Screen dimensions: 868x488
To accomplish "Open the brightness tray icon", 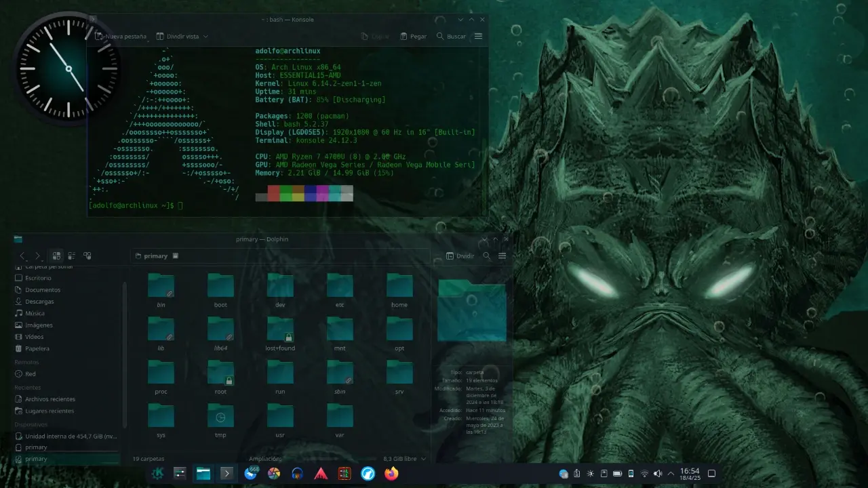I will pyautogui.click(x=591, y=474).
